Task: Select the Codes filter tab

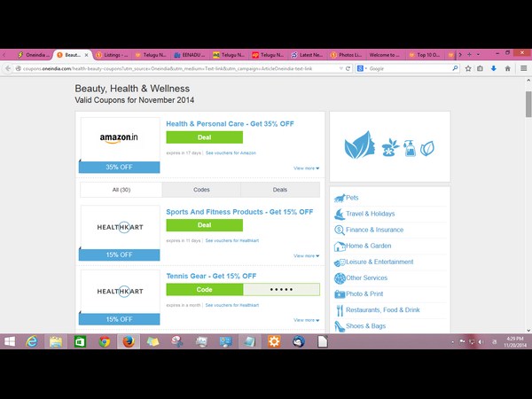Action: (x=201, y=190)
